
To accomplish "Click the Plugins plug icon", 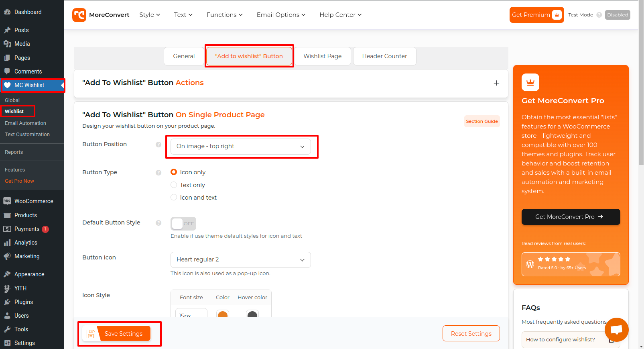I will pos(7,302).
